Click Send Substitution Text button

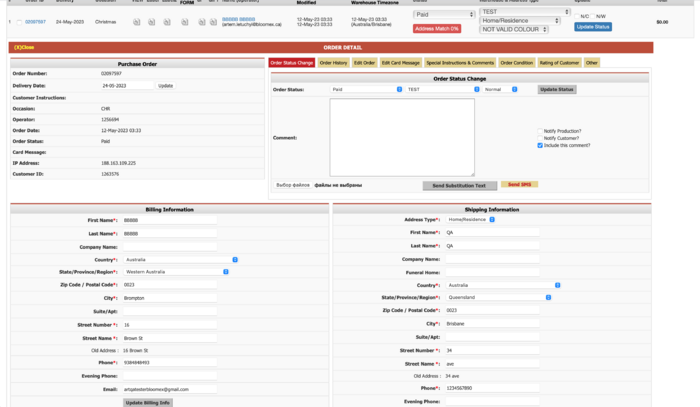tap(459, 186)
